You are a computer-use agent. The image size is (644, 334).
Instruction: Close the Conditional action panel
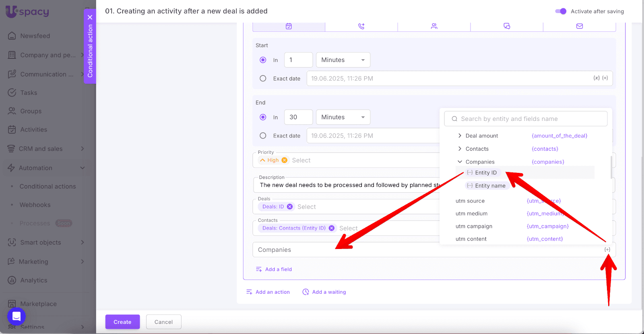click(x=90, y=17)
